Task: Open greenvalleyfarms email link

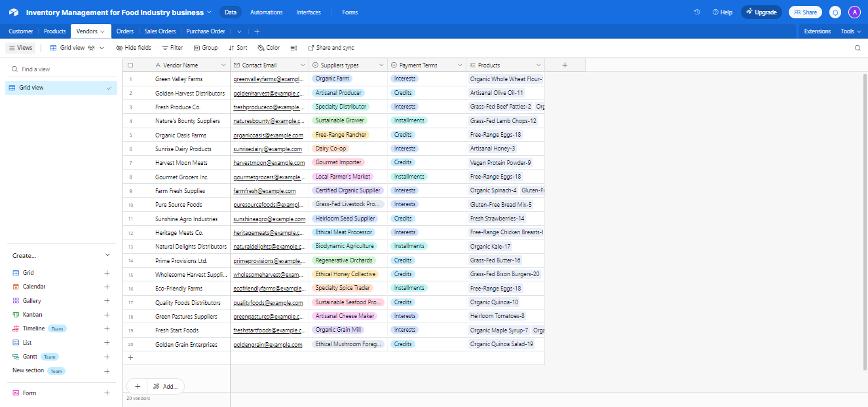Action: coord(269,79)
